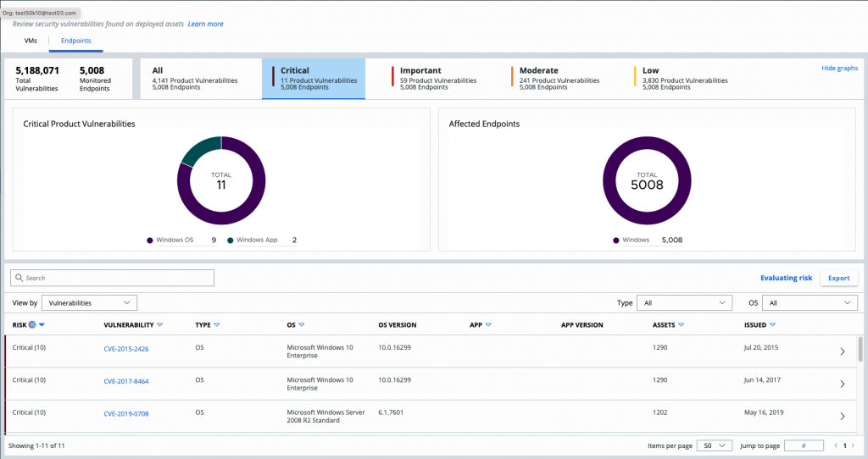Click the Type column filter icon
Image resolution: width=868 pixels, height=459 pixels.
pos(216,324)
